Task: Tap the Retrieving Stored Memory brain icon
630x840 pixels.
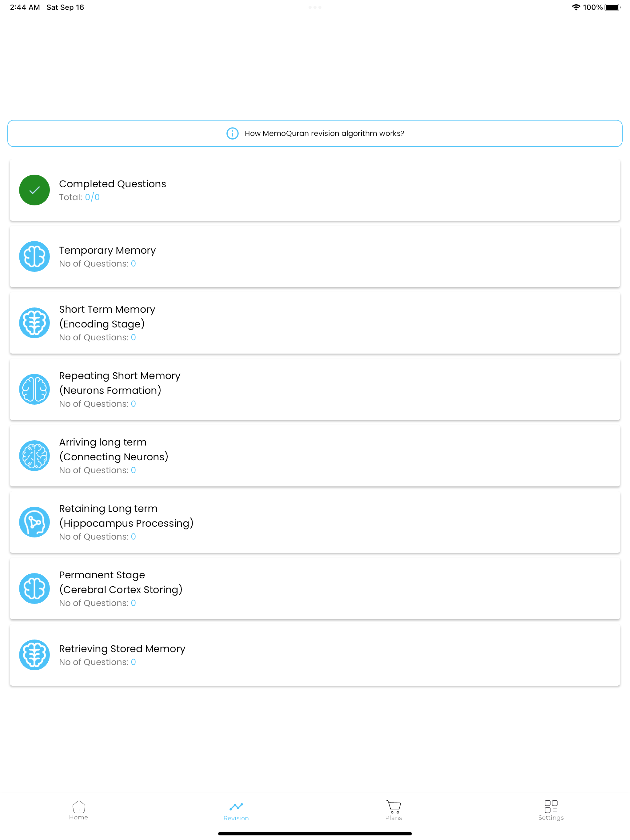Action: tap(34, 655)
